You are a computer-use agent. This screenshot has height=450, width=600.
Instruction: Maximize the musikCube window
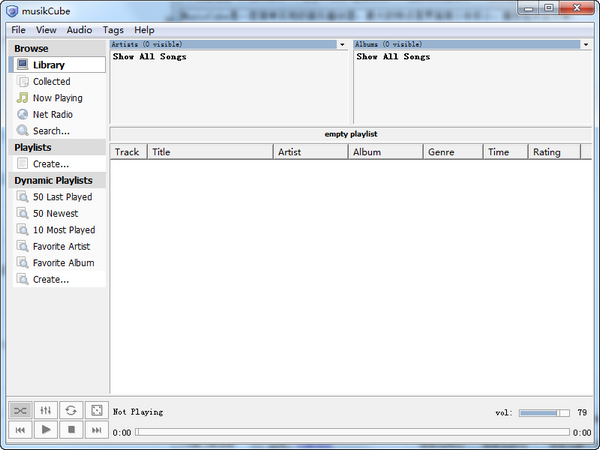point(549,8)
